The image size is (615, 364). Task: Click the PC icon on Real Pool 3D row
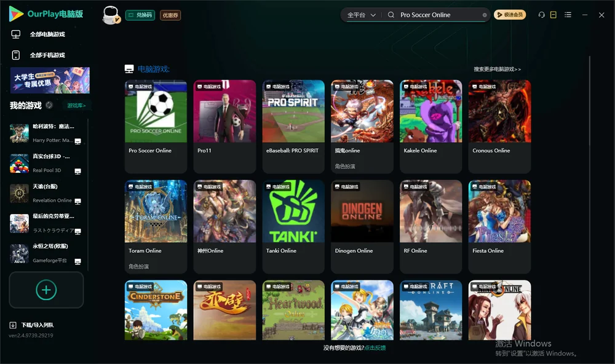tap(77, 172)
